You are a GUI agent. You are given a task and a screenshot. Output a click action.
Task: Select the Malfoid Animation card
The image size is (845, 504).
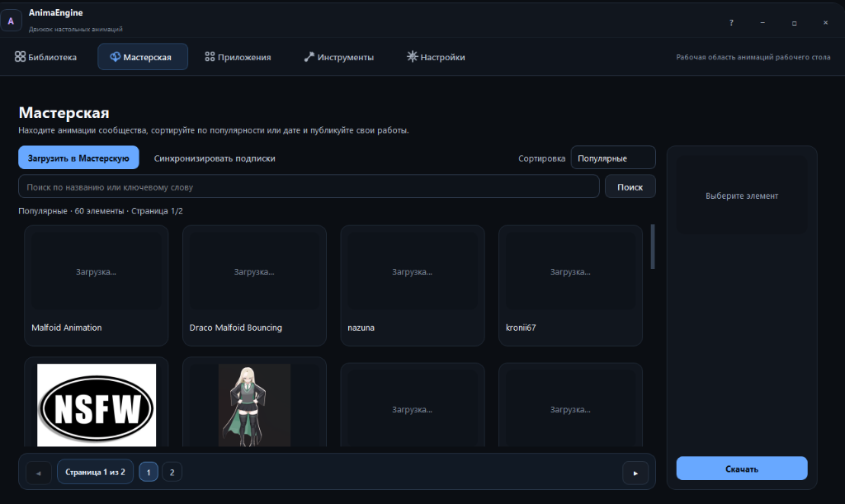coord(96,285)
